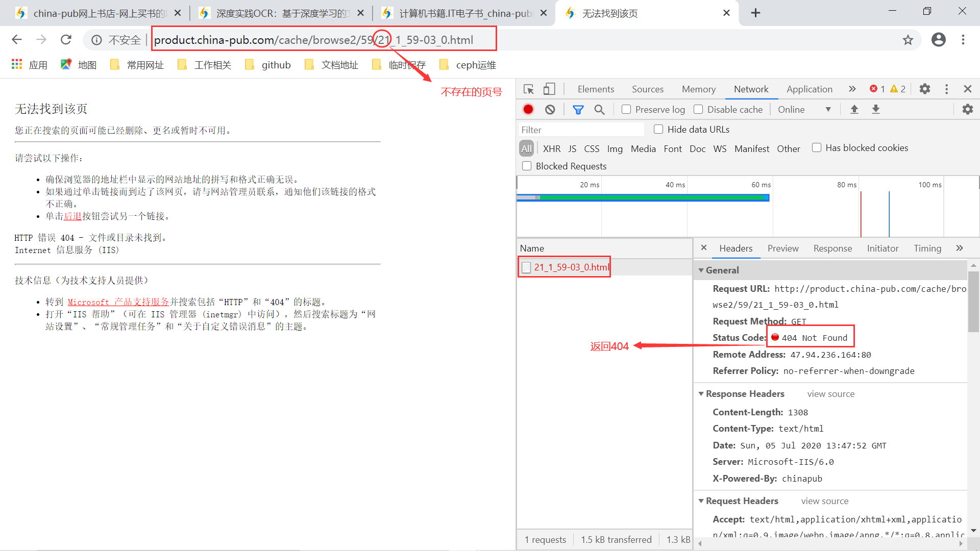Import HAR file with upload arrow
This screenshot has width=980, height=551.
[x=854, y=109]
